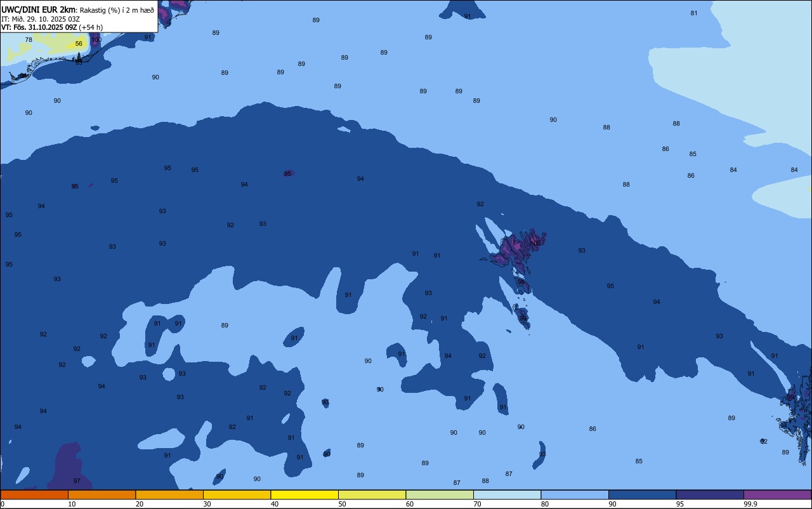Click the "40" label on the legend scale
Viewport: 812px width, 509px height.
(x=275, y=504)
